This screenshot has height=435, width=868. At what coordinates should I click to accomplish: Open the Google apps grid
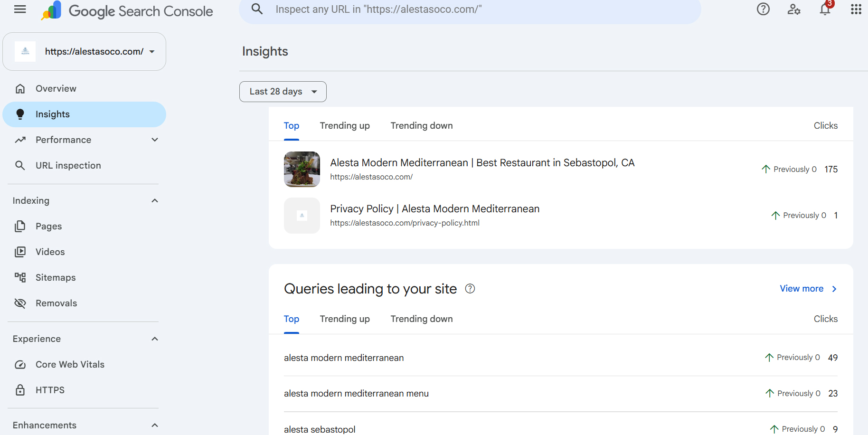tap(856, 9)
